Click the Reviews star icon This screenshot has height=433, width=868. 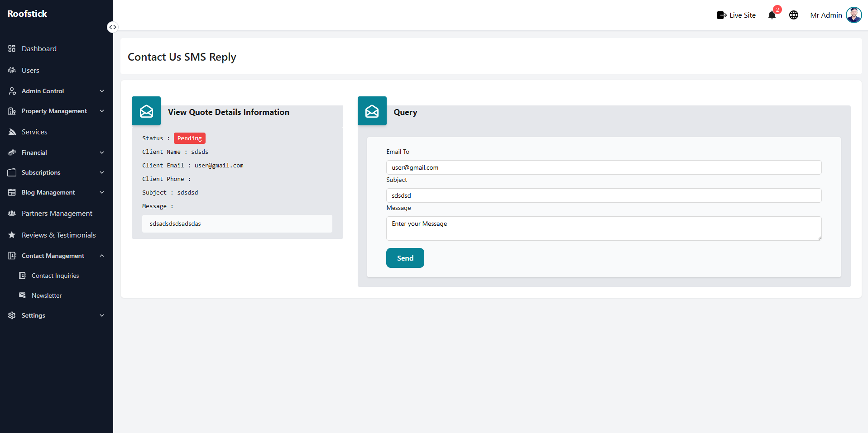pos(12,235)
